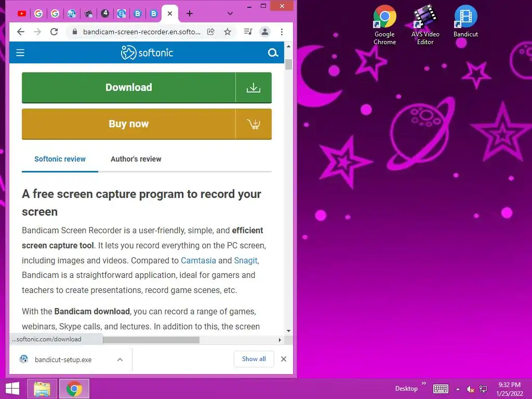Show hidden tray icons arrow
Screen dimensions: 532x399
[458, 389]
